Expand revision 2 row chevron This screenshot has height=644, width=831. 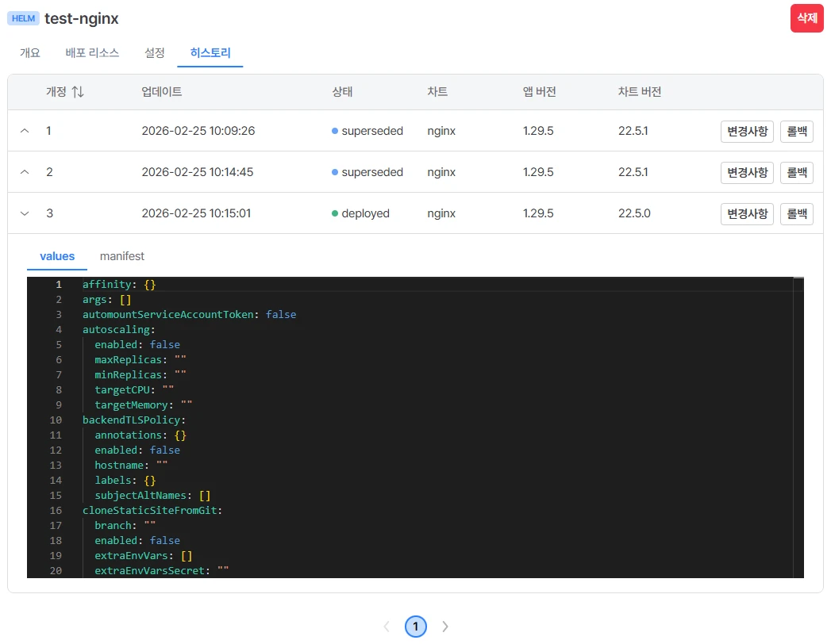[x=25, y=172]
